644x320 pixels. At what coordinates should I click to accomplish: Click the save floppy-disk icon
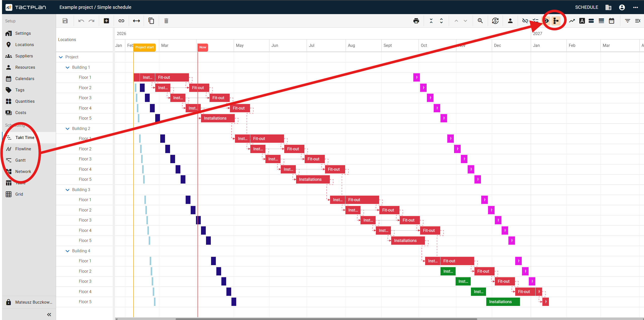point(65,21)
